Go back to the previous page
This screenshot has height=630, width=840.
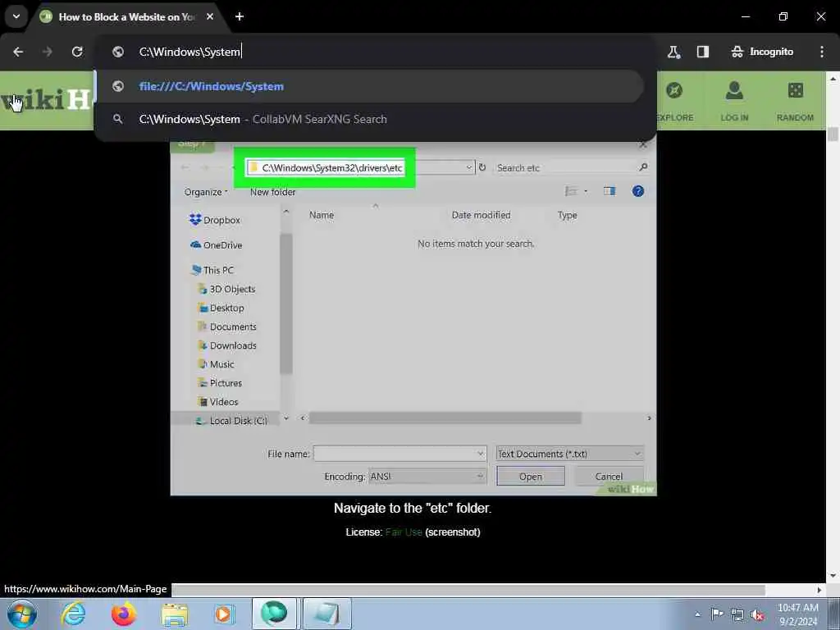(x=18, y=52)
